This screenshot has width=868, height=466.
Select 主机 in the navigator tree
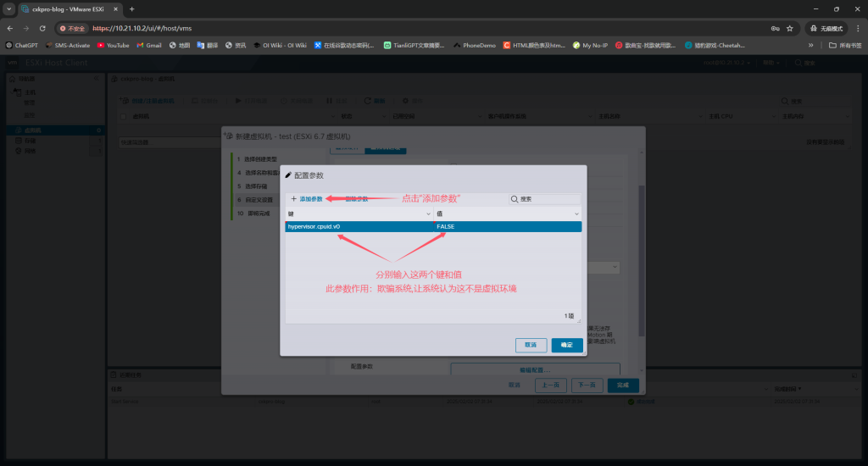[31, 92]
